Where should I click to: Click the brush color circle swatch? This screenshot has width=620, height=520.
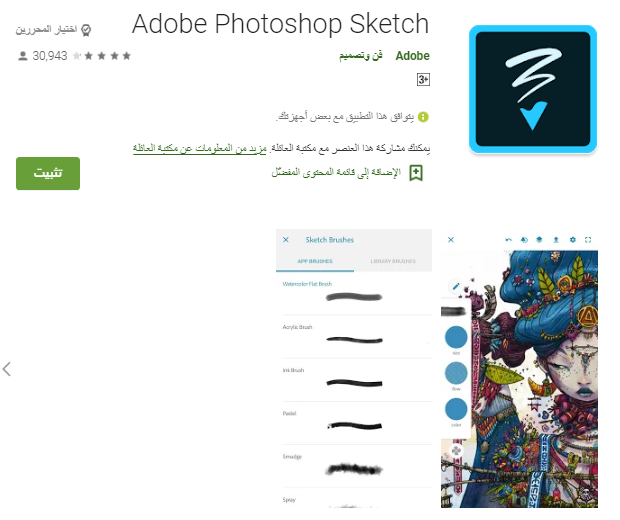[456, 409]
